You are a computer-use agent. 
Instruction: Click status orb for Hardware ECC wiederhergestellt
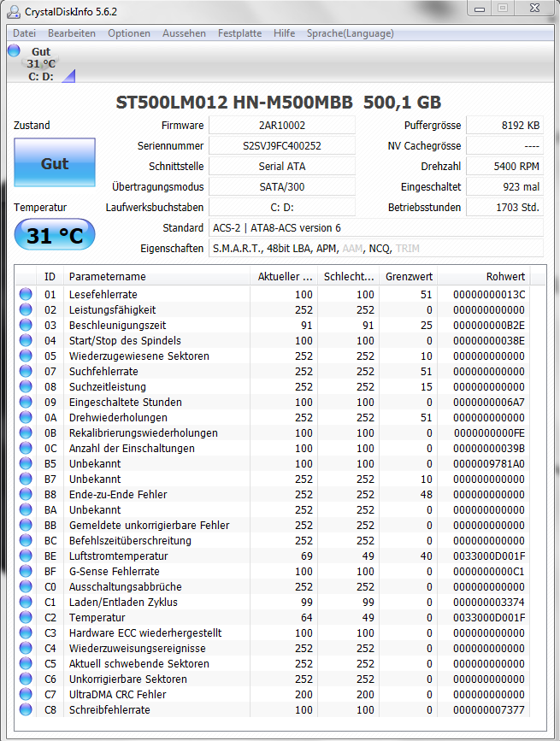coord(26,632)
